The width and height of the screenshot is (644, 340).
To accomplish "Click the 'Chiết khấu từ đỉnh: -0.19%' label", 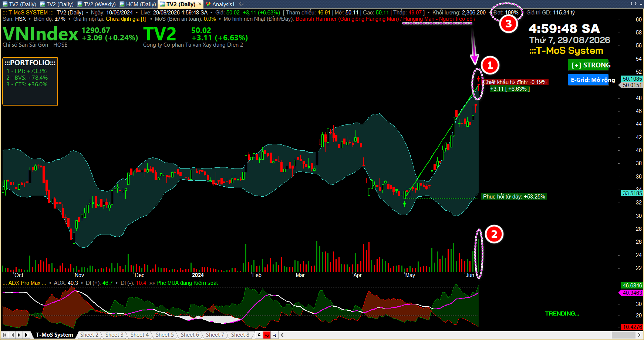I will click(515, 82).
